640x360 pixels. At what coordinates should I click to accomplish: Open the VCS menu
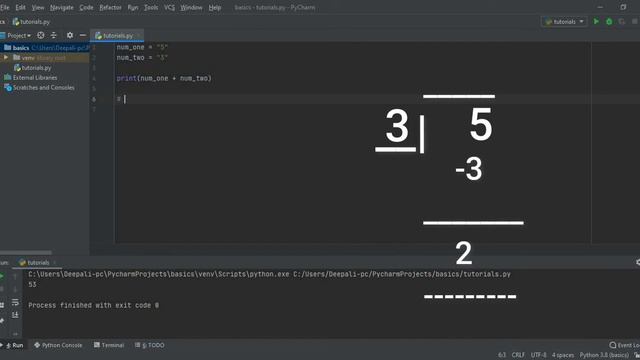169,7
